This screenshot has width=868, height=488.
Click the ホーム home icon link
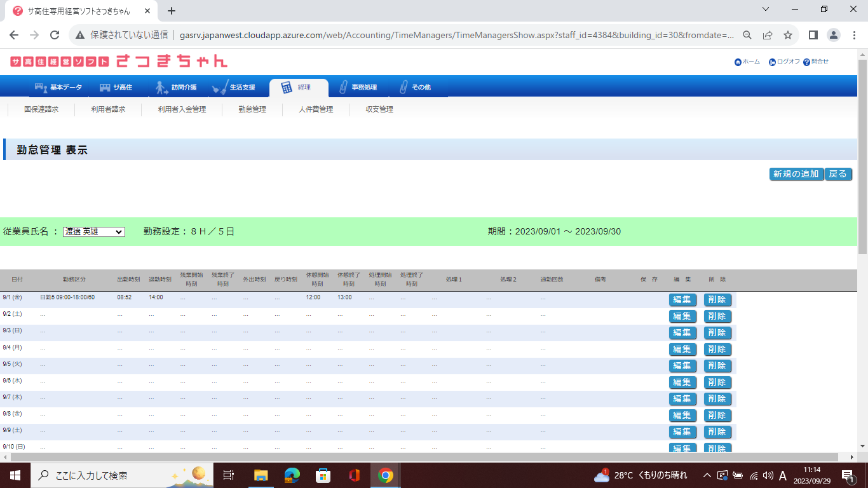pyautogui.click(x=738, y=62)
